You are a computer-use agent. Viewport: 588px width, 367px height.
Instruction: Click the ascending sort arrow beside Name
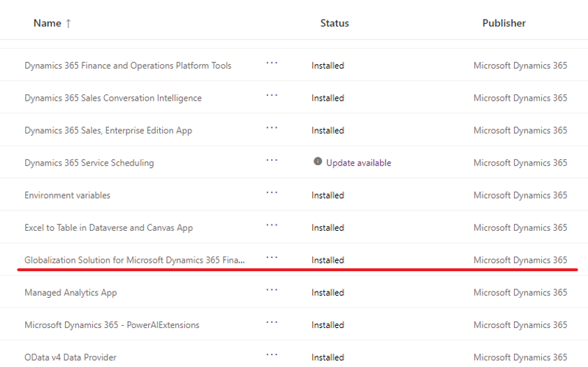pyautogui.click(x=68, y=24)
